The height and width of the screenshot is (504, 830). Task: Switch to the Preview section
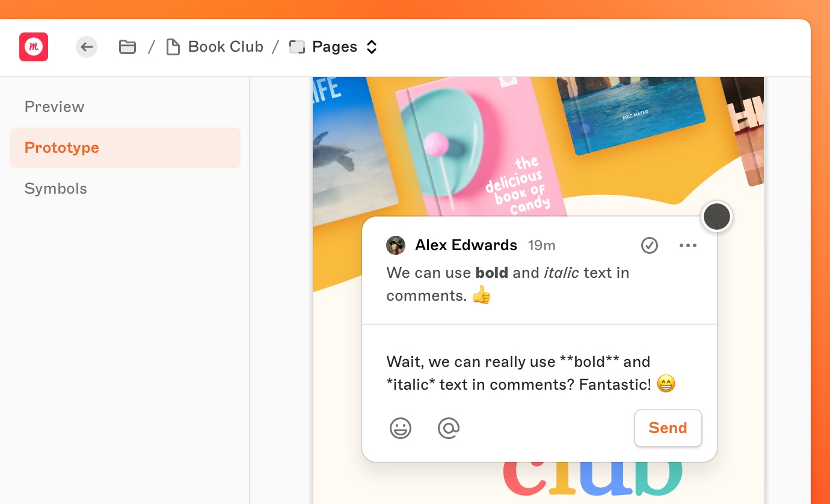pyautogui.click(x=54, y=107)
